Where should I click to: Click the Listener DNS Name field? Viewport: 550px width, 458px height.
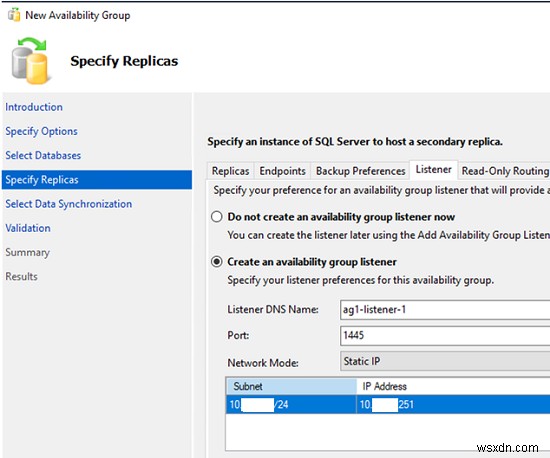click(x=445, y=310)
